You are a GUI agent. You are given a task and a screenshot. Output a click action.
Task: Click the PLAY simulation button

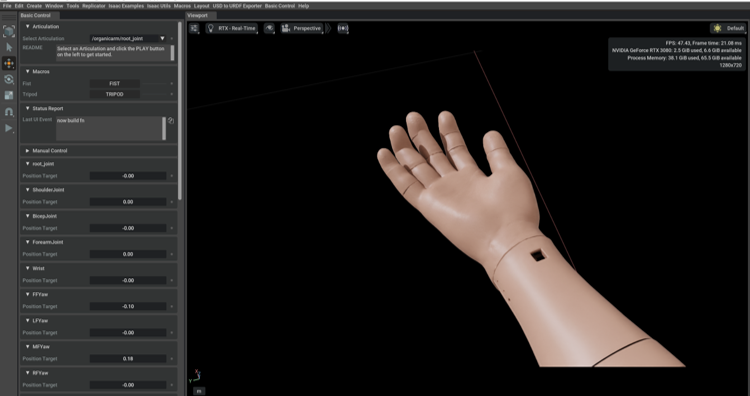9,128
